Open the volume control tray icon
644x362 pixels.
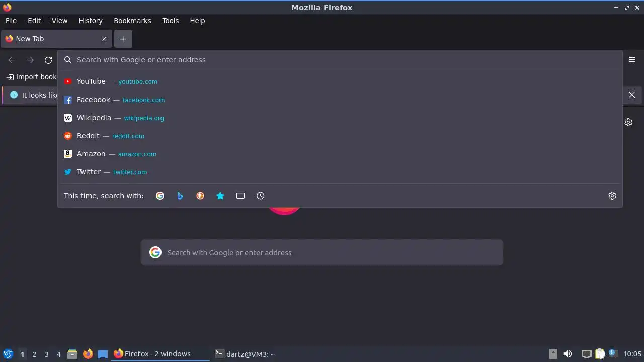click(x=568, y=354)
